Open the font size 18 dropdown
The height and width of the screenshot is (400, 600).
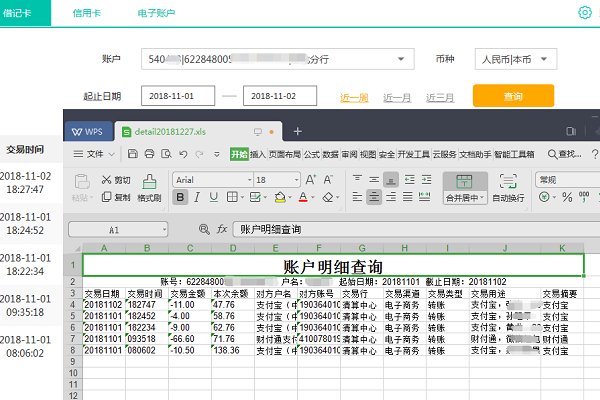[297, 180]
